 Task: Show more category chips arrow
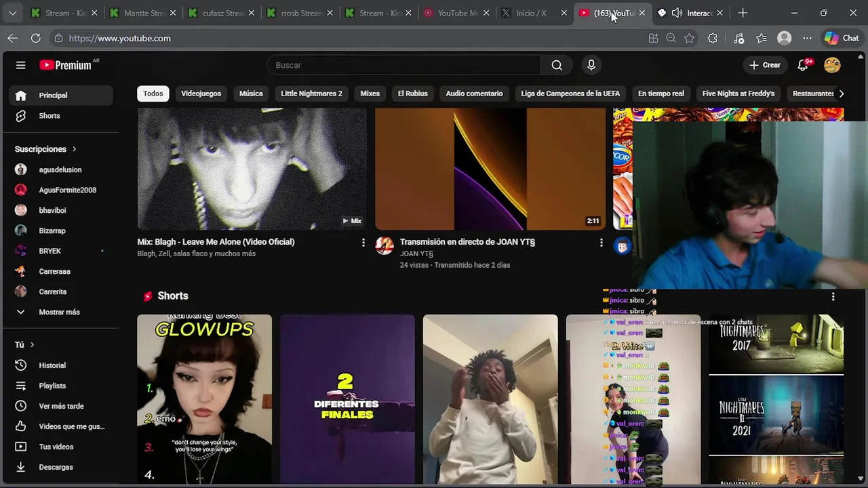[842, 94]
